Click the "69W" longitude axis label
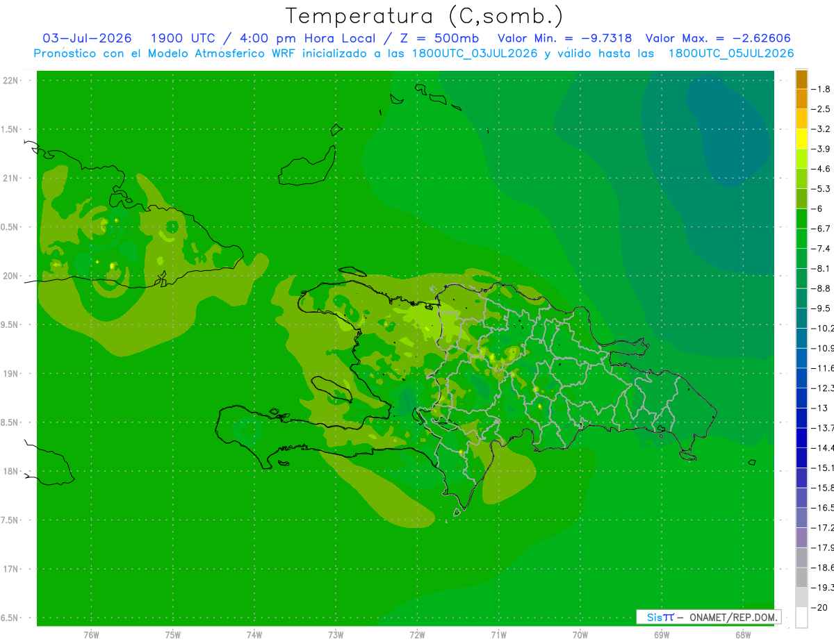834x644 pixels. tap(662, 634)
